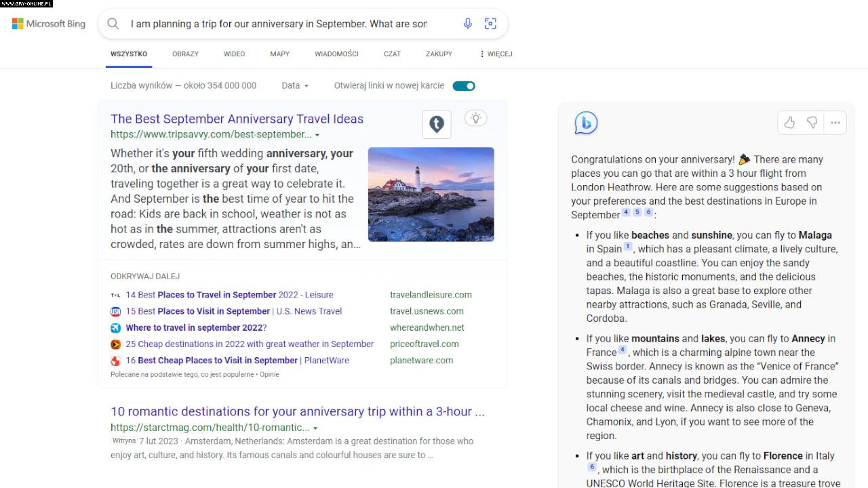Expand tripsavvy URL dropdown arrow
This screenshot has height=488, width=868.
pos(317,135)
